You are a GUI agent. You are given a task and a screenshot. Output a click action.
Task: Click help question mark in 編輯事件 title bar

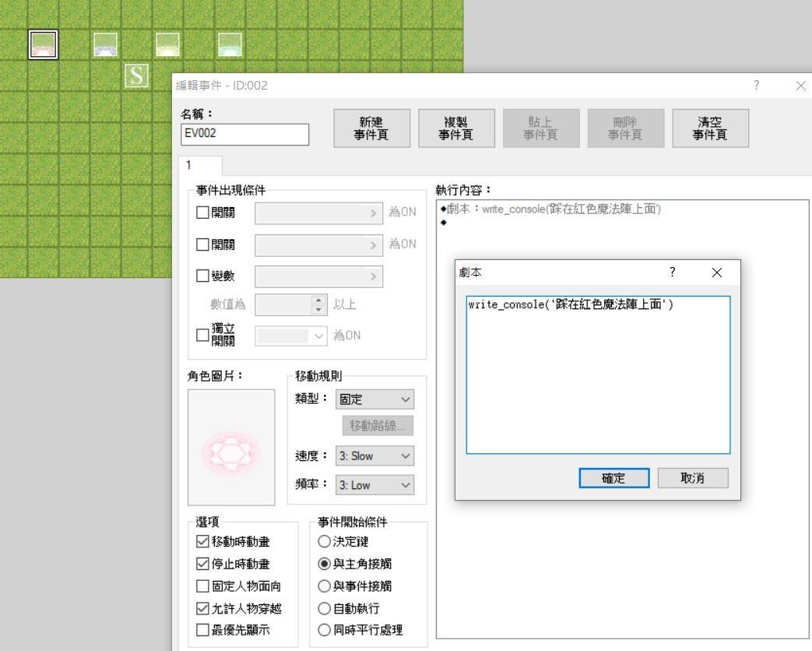(x=757, y=86)
